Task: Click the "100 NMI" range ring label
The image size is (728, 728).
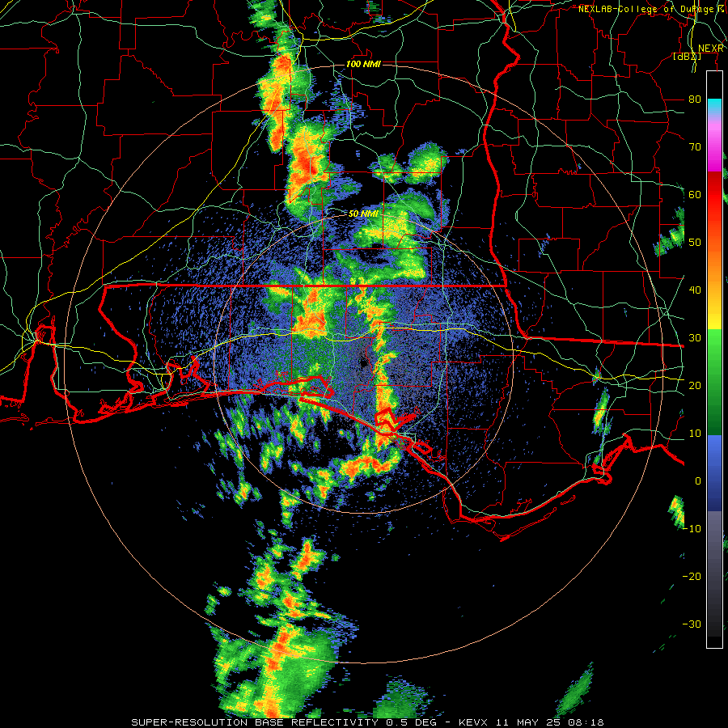Action: point(363,64)
